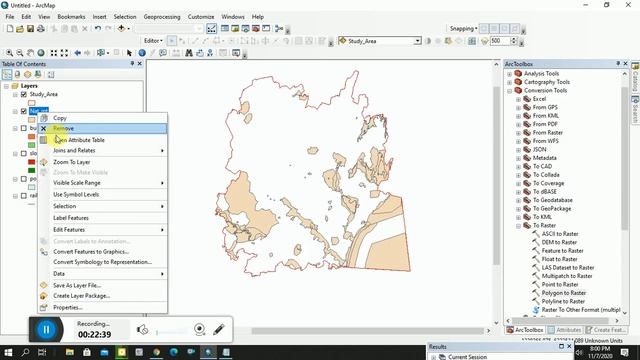Screen dimensions: 640x360
Task: Open Bookmarks menu
Action: (71, 17)
